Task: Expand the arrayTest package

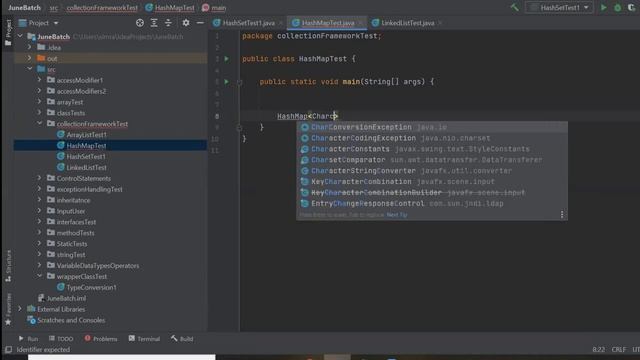Action: pyautogui.click(x=39, y=102)
